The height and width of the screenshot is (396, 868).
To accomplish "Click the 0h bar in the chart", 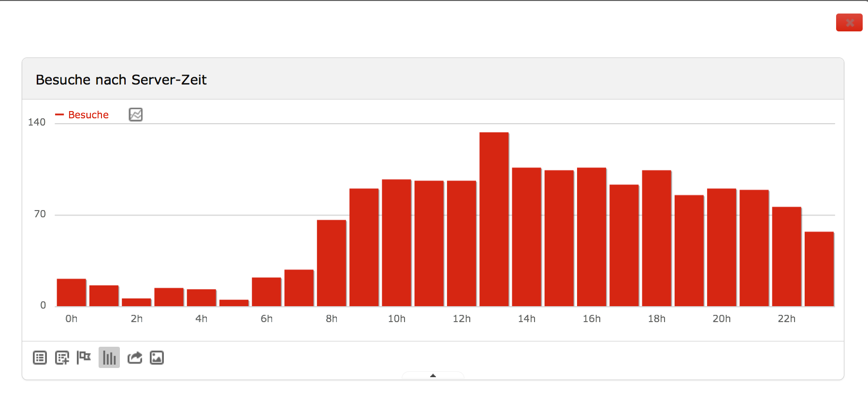I will 72,293.
